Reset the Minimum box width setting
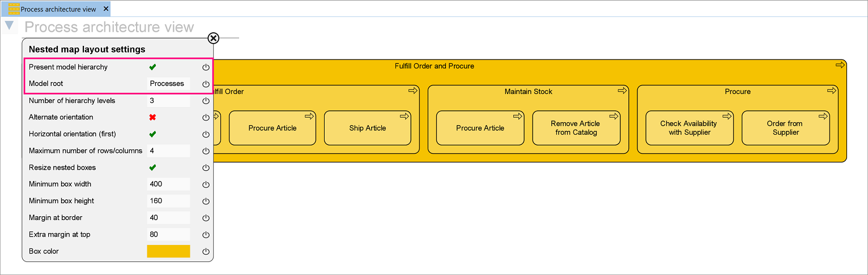This screenshot has width=868, height=275. point(206,184)
